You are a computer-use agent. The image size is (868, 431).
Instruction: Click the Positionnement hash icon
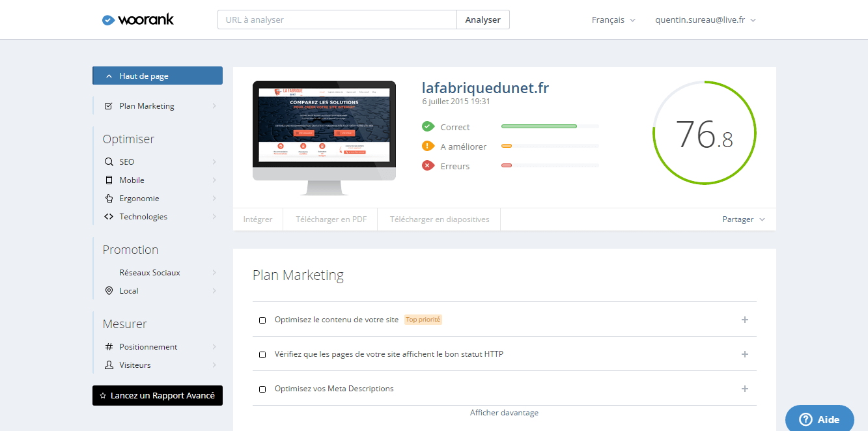click(109, 347)
